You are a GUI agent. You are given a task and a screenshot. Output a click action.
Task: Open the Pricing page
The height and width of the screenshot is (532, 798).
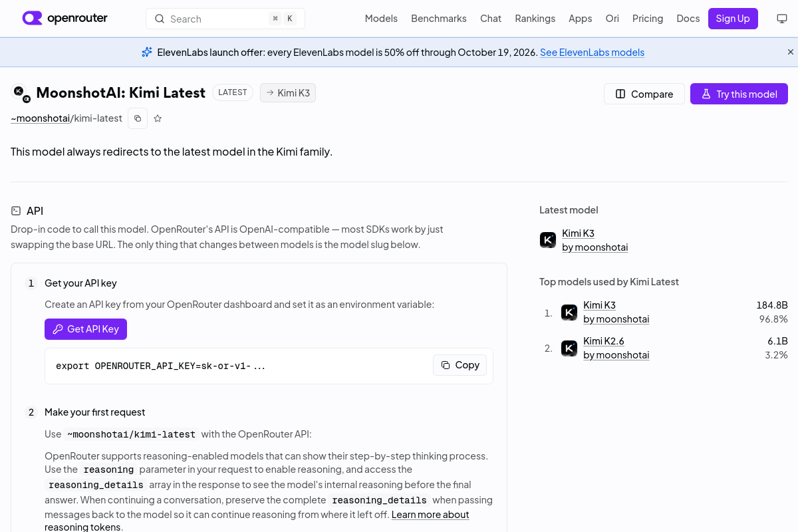point(648,19)
